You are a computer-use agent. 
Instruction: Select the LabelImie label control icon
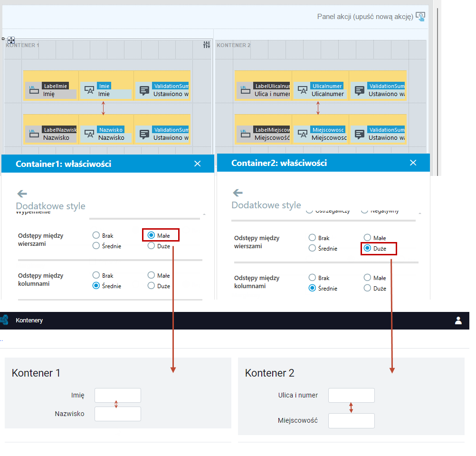[x=34, y=90]
